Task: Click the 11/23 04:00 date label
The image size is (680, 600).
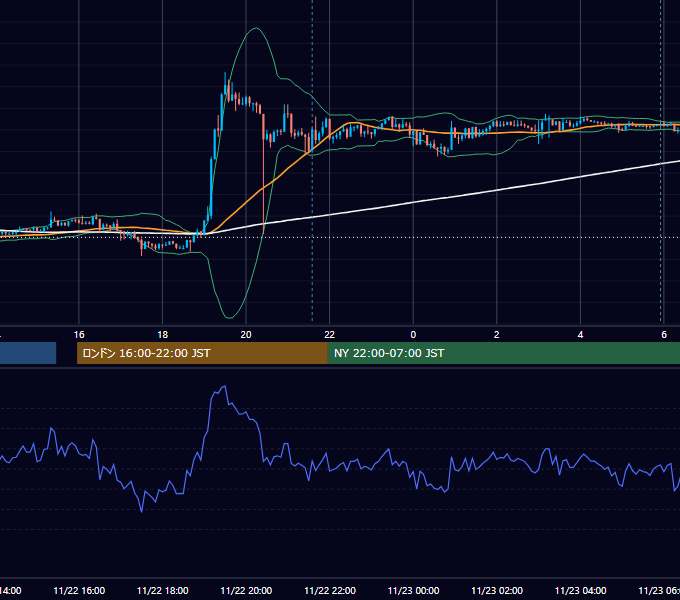Action: pyautogui.click(x=581, y=590)
